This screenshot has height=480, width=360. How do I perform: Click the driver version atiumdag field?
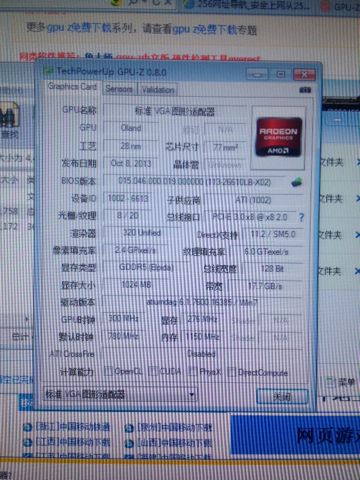tap(202, 302)
